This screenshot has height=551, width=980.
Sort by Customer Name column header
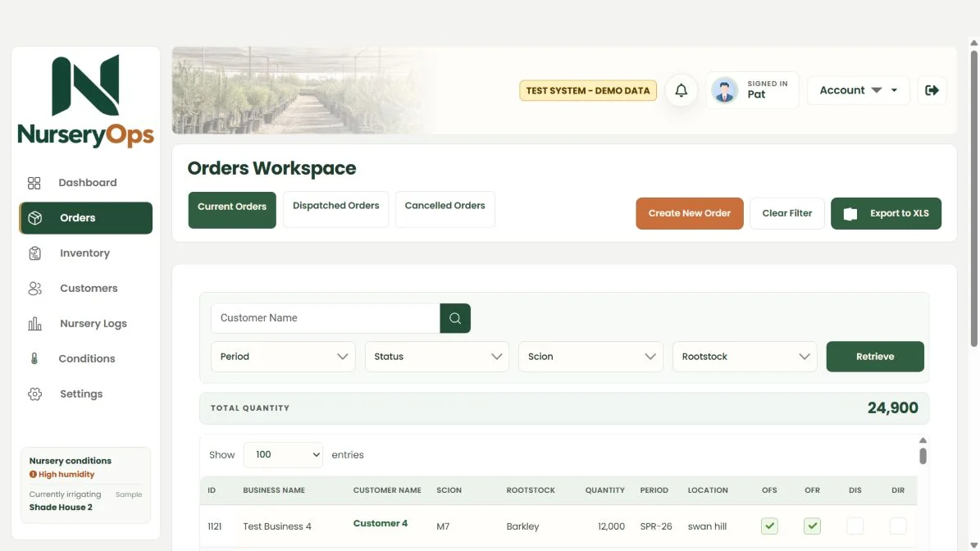tap(387, 490)
